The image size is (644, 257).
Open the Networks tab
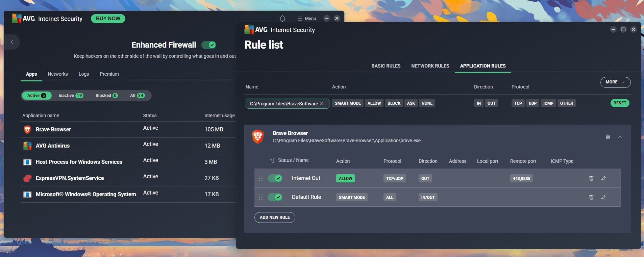(58, 74)
